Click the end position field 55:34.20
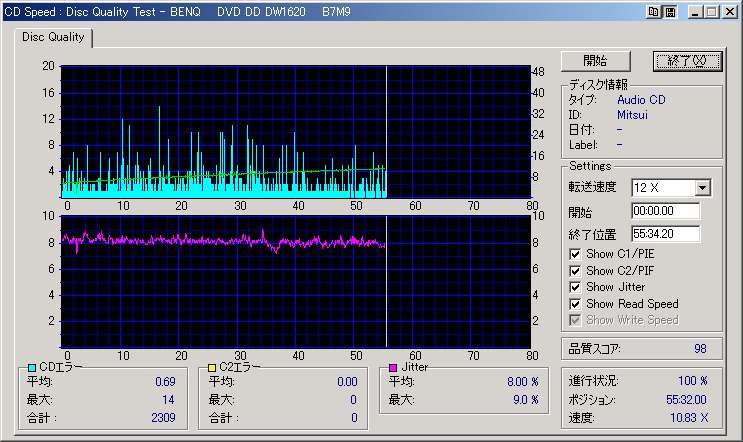Viewport: 743px width, 442px height. 665,234
